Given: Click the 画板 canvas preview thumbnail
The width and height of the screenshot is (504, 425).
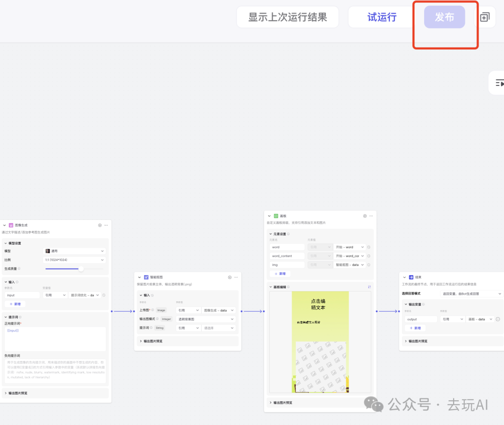Looking at the screenshot, I should (x=320, y=342).
